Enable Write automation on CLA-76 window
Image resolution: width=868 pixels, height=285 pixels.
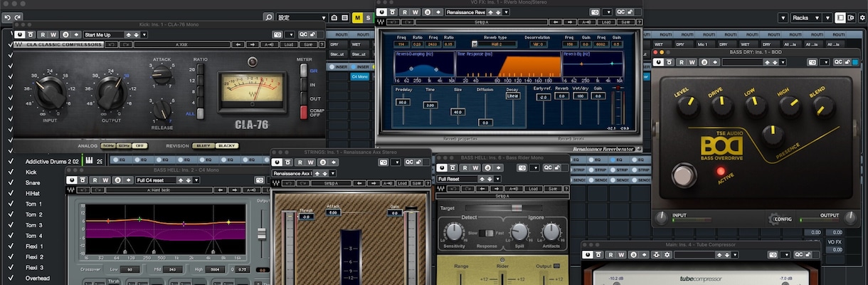[54, 34]
